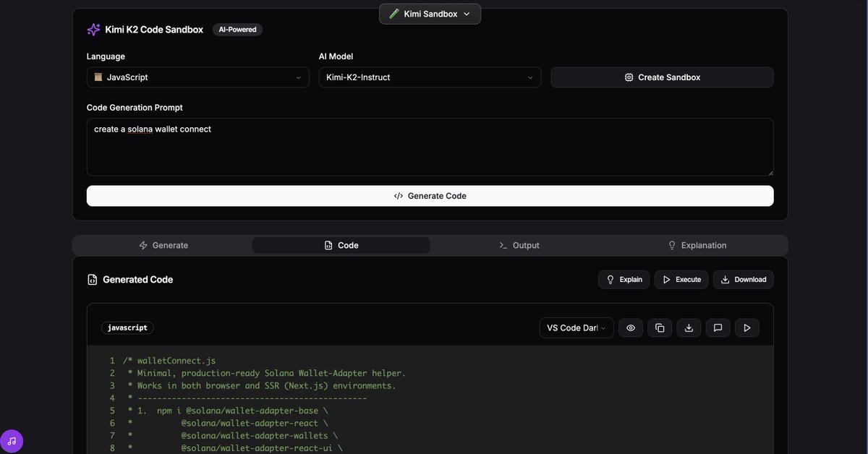Switch to the Explanation tab
This screenshot has height=454, width=868.
point(697,245)
